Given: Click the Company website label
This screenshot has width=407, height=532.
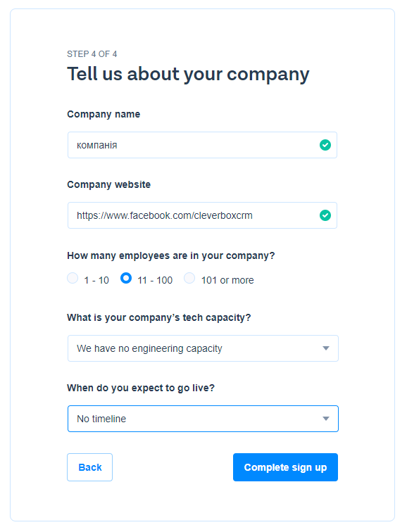Looking at the screenshot, I should 108,184.
